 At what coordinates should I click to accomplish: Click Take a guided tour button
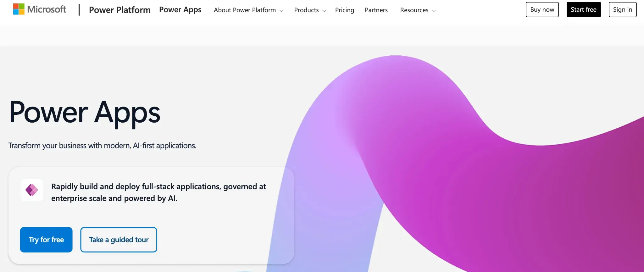[x=119, y=240]
